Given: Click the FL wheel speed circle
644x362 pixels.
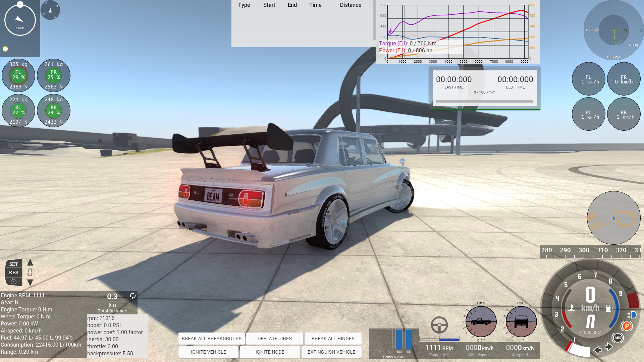Looking at the screenshot, I should (588, 79).
